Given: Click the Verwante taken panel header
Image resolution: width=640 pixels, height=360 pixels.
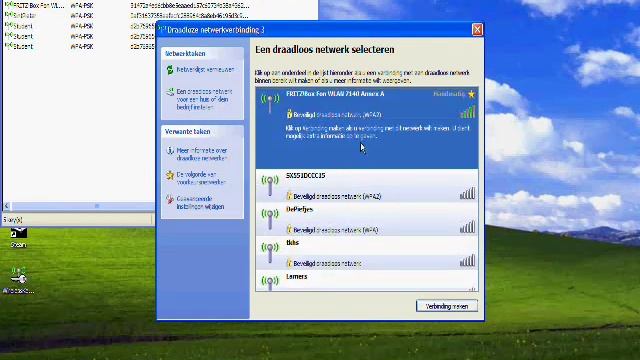Looking at the screenshot, I should 203,131.
